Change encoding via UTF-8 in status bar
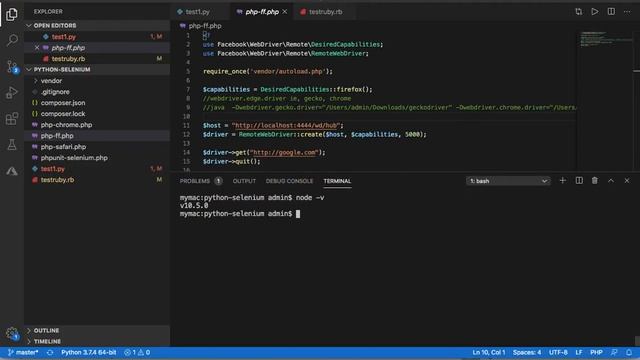Screen dimensions: 640x360 point(558,352)
